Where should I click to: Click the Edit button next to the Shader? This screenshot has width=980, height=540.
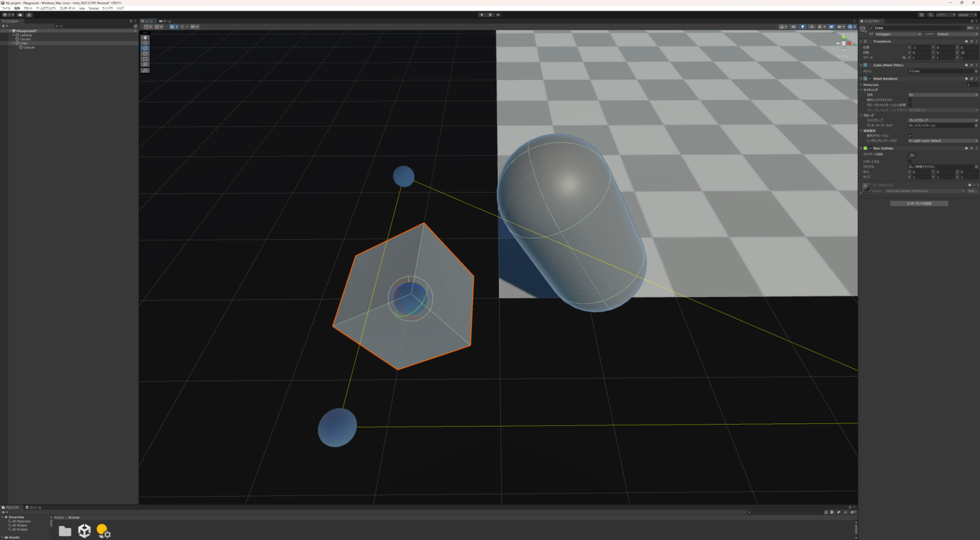[x=972, y=191]
